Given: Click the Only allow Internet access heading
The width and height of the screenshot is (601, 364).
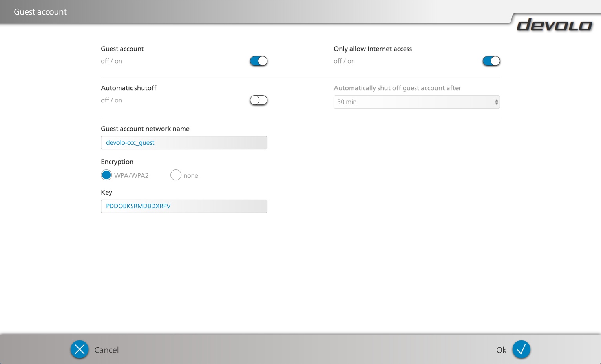Looking at the screenshot, I should pyautogui.click(x=373, y=49).
